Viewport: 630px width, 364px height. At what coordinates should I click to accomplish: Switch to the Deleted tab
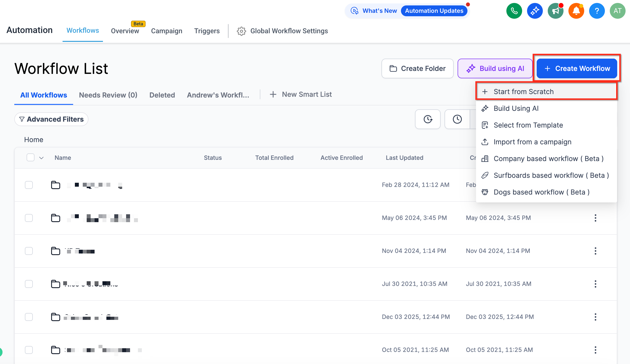(162, 95)
